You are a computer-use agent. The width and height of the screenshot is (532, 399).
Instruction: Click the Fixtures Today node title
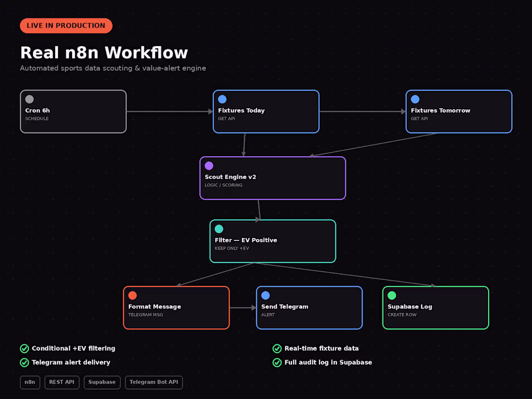pos(241,111)
